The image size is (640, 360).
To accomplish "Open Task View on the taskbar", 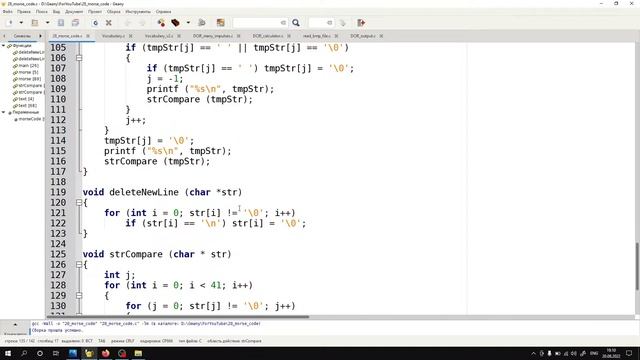I will coord(56,353).
